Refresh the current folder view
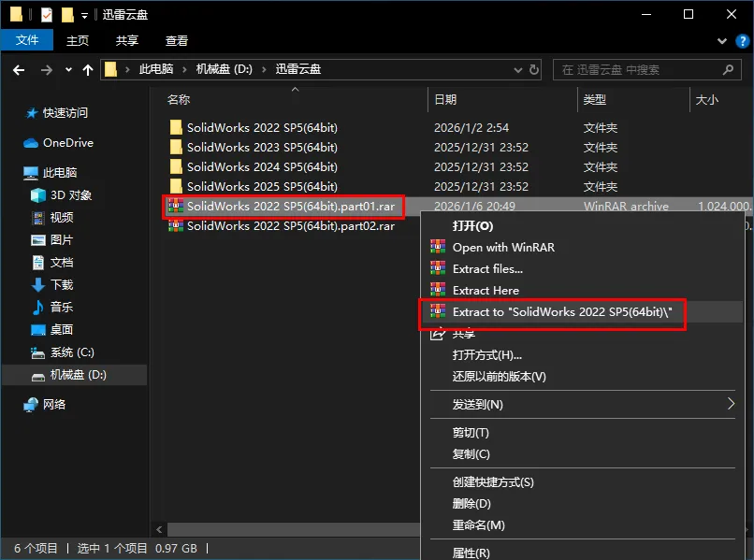The height and width of the screenshot is (560, 754). (x=534, y=70)
